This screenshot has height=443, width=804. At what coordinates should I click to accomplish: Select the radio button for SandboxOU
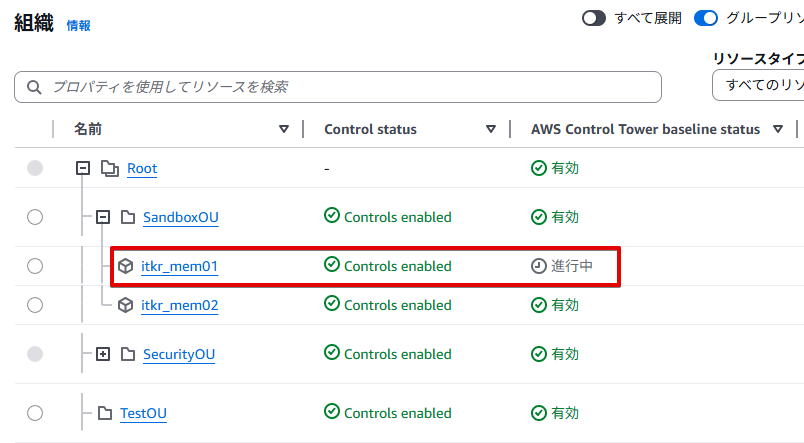(x=35, y=217)
